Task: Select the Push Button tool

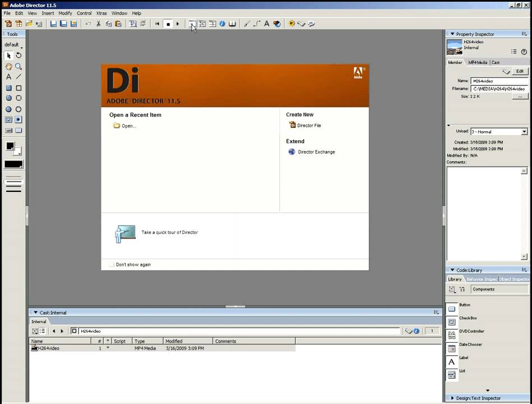Action: 19,131
